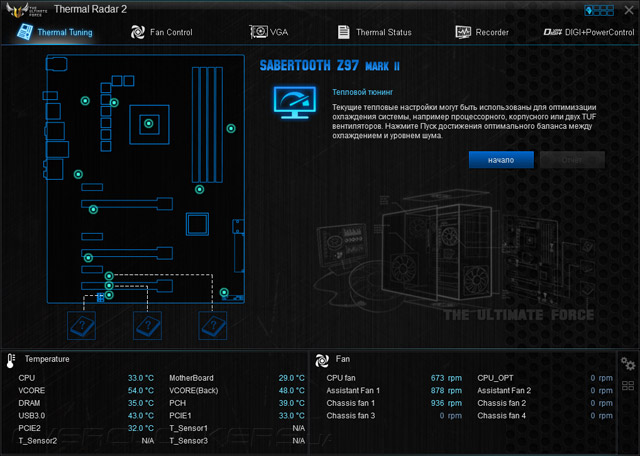
Task: Select the sensor dot below the DRAM slots
Action: [x=199, y=189]
